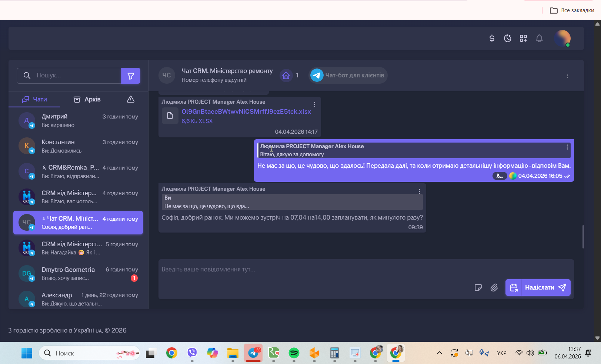Open the schedule message calendar button
The image size is (601, 364).
coord(514,288)
